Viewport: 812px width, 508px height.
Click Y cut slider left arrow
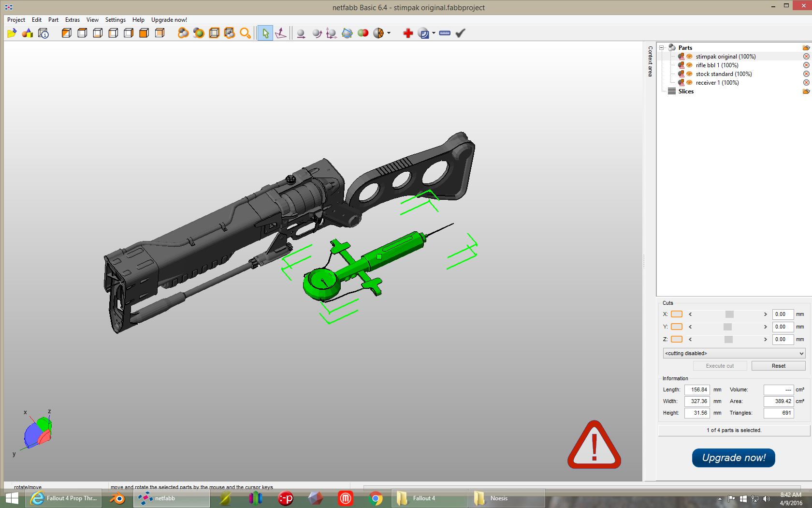click(690, 327)
